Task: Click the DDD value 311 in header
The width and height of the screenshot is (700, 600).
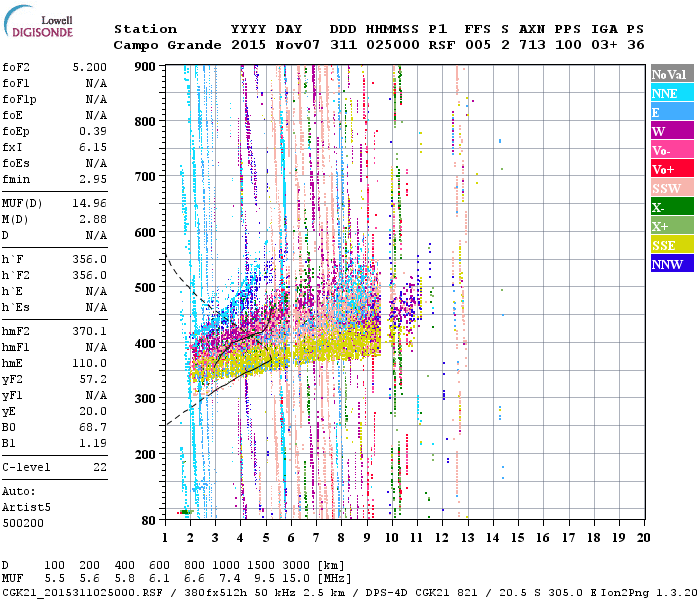Action: tap(343, 45)
